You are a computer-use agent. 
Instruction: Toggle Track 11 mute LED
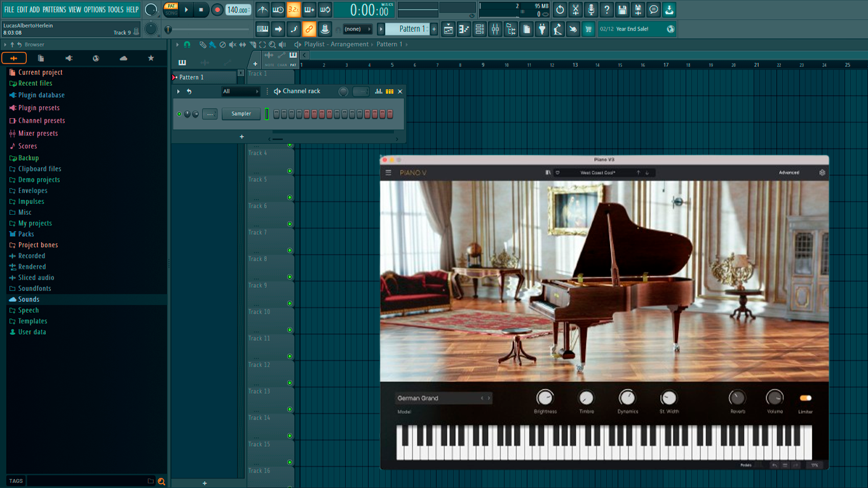coord(290,356)
